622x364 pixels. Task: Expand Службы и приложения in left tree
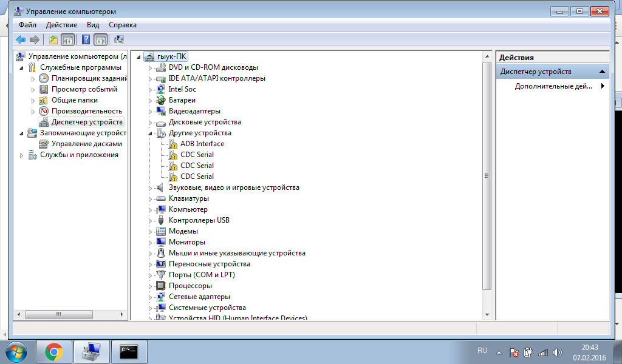click(x=22, y=155)
